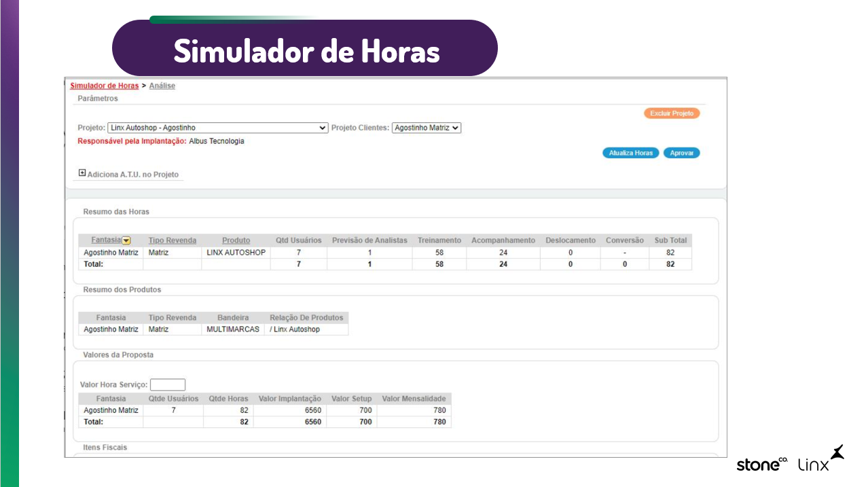Click the Valor Hora Serviço input field
This screenshot has width=868, height=487.
point(168,385)
